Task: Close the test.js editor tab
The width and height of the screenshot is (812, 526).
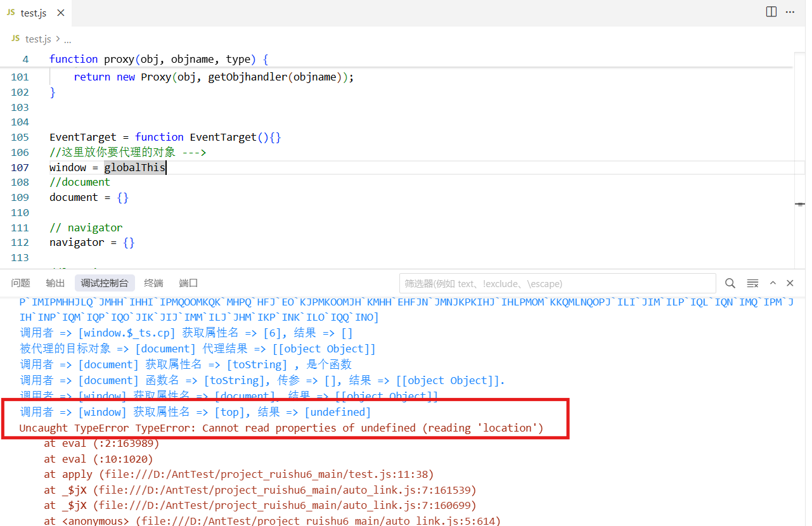Action: 60,13
